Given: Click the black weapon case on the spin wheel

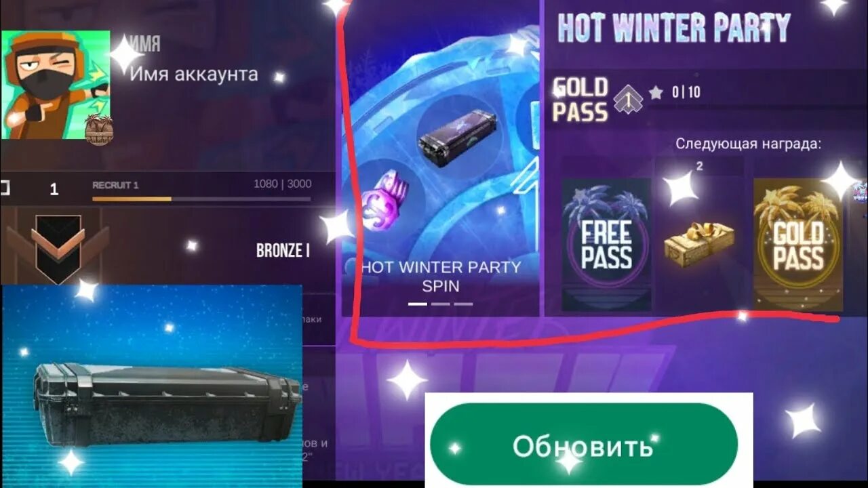Looking at the screenshot, I should [x=448, y=138].
